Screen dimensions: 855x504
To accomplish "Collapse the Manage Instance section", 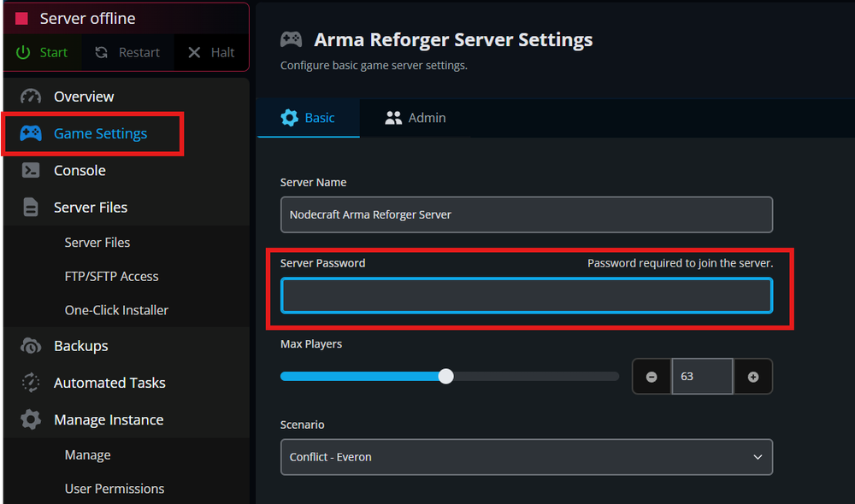I will [x=126, y=420].
